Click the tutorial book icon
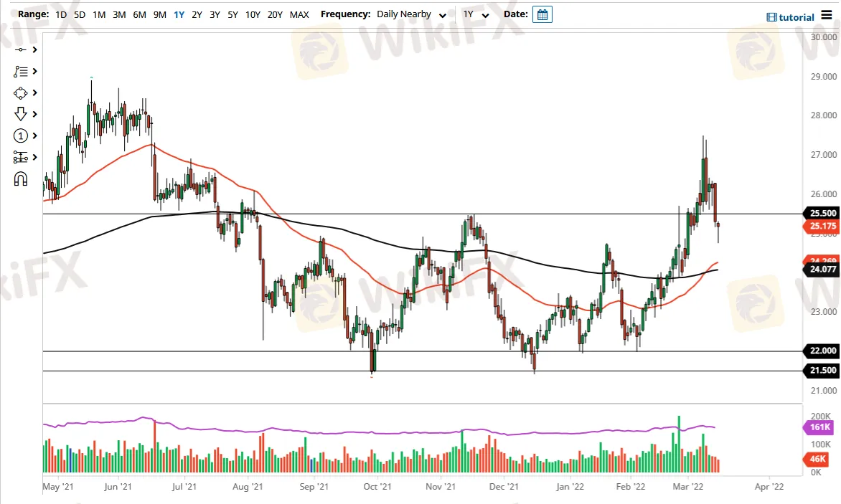 coord(771,17)
